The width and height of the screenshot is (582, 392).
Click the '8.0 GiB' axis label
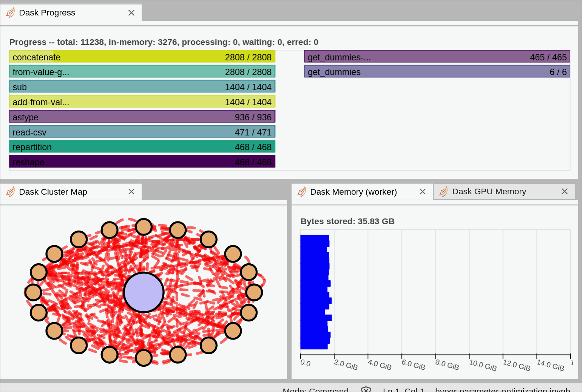pyautogui.click(x=447, y=365)
